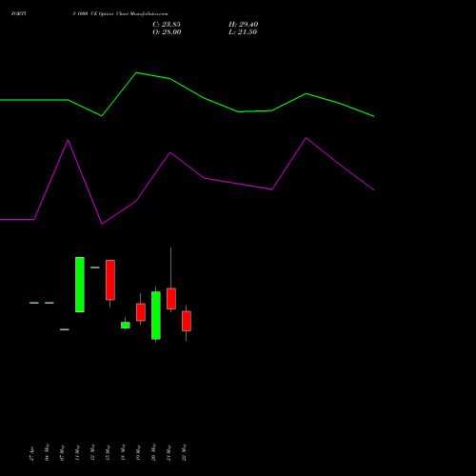Click the high value H: 29.40
476x476 pixels.
244,25
